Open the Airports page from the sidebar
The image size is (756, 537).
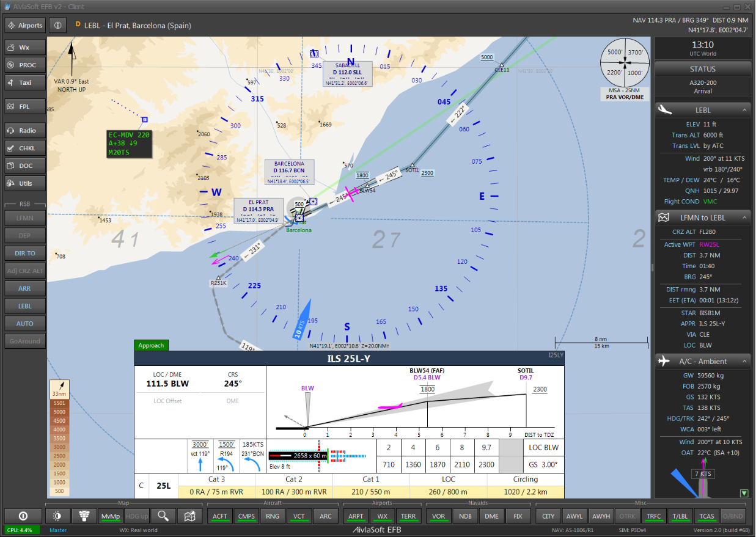click(x=24, y=25)
